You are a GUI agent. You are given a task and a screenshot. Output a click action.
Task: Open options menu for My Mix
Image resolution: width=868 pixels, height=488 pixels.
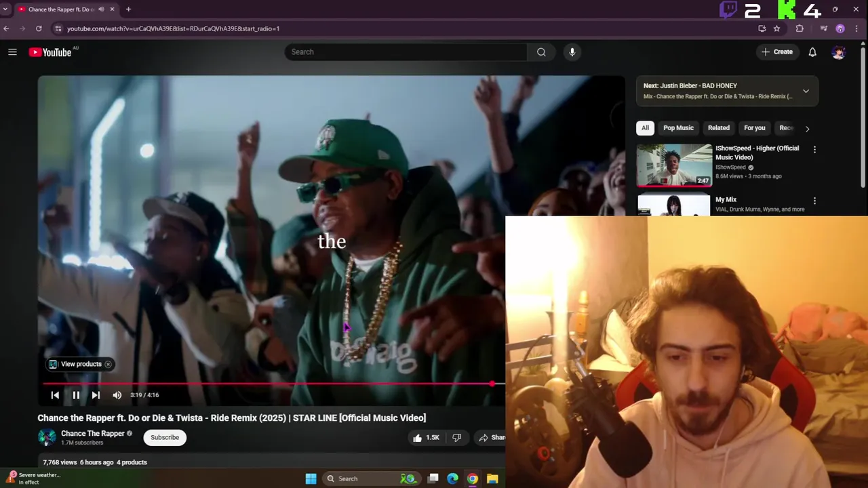(x=814, y=201)
